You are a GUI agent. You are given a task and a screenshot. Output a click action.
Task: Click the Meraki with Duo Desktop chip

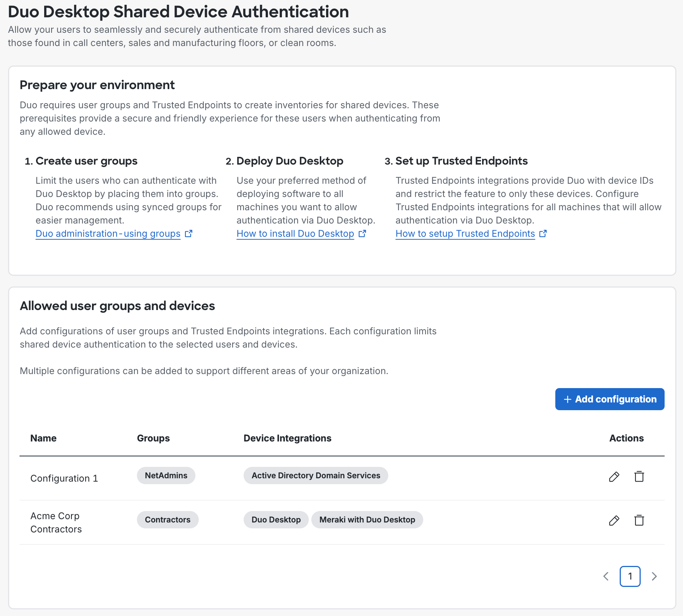[x=367, y=520]
